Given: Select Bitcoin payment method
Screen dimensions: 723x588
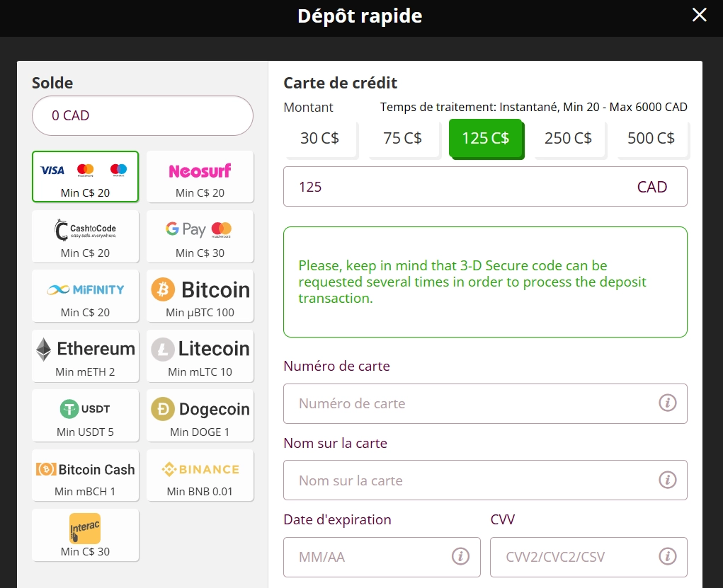Looking at the screenshot, I should coord(200,296).
